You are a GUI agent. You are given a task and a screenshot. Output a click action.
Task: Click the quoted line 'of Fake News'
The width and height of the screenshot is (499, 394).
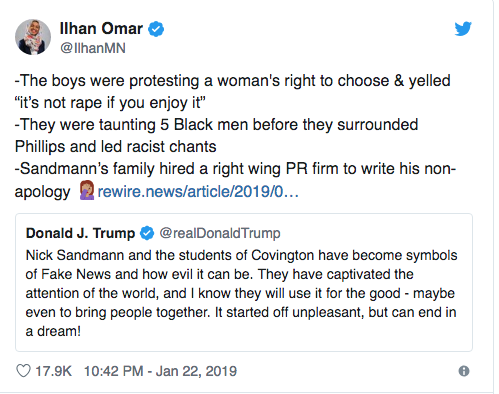coord(68,274)
